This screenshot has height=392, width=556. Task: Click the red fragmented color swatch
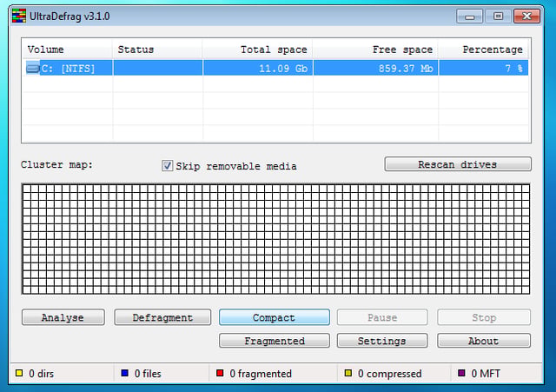pos(220,373)
